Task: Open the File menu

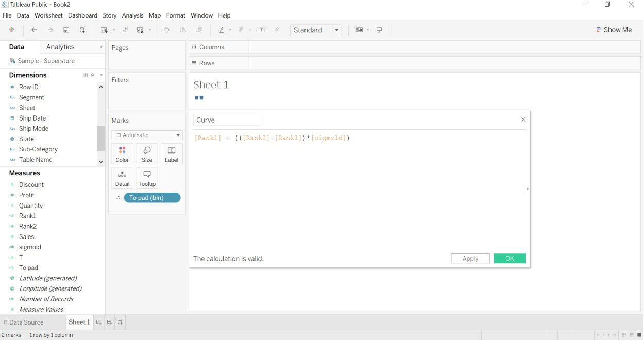Action: pyautogui.click(x=7, y=15)
